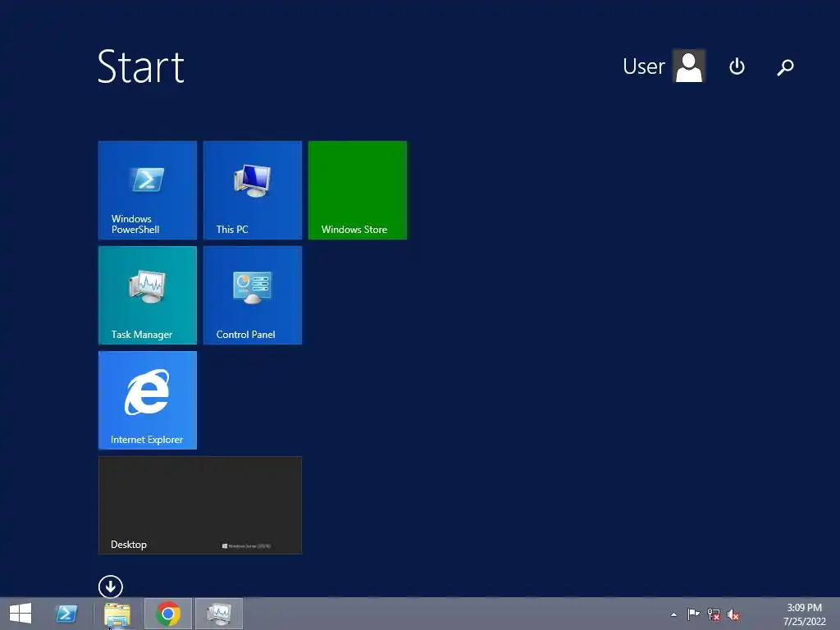Click the Windows Start button in taskbar
The height and width of the screenshot is (630, 840).
click(21, 614)
